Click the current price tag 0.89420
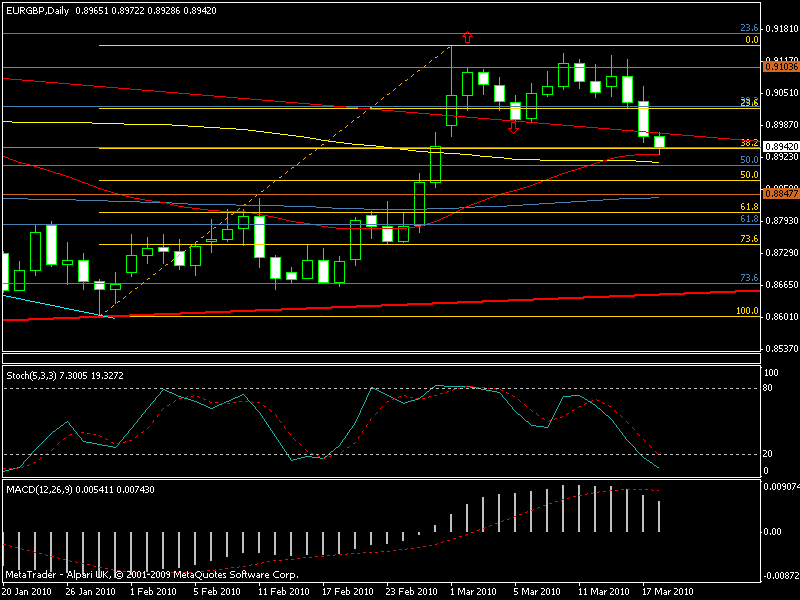Screen dimensions: 800x600 [x=778, y=146]
